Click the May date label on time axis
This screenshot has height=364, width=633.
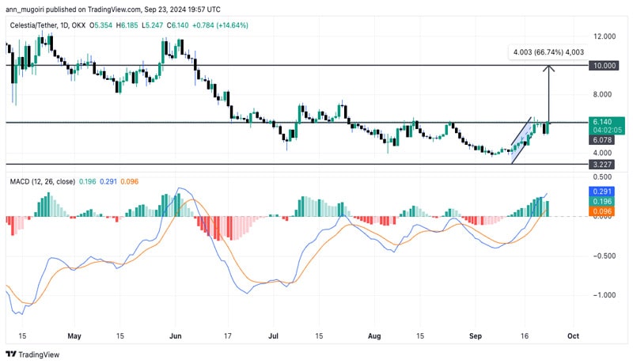click(74, 336)
